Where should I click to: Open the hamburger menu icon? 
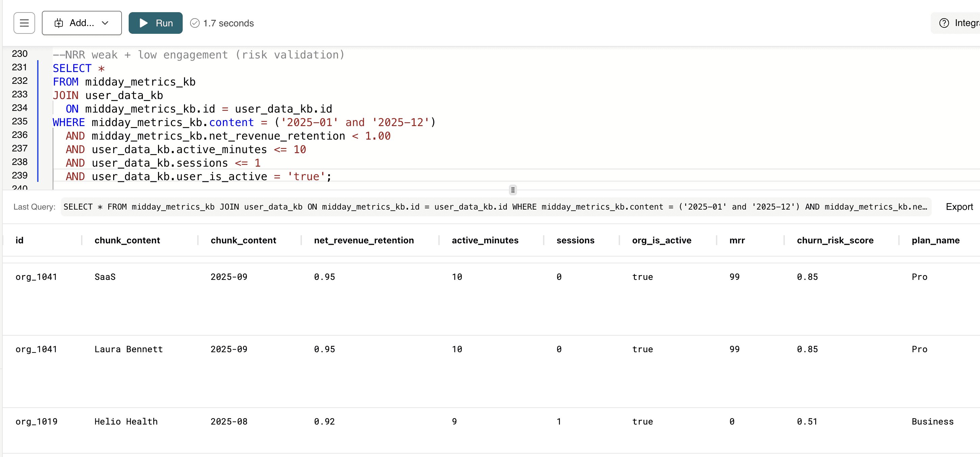24,23
